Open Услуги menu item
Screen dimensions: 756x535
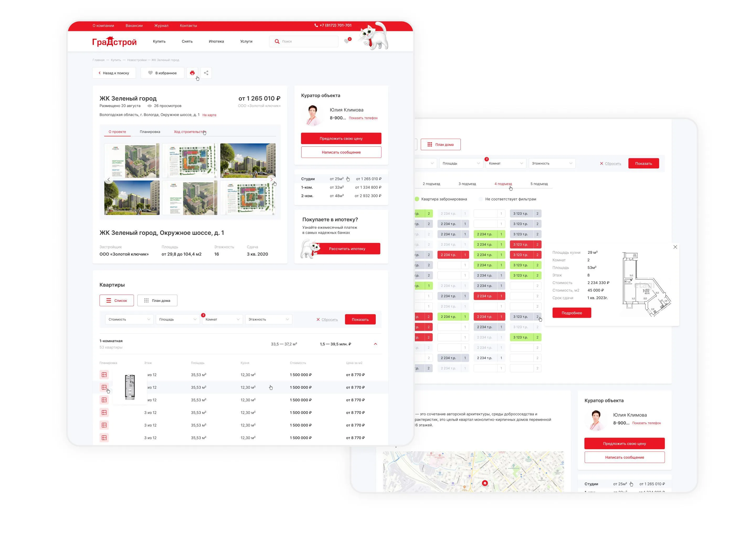coord(246,41)
